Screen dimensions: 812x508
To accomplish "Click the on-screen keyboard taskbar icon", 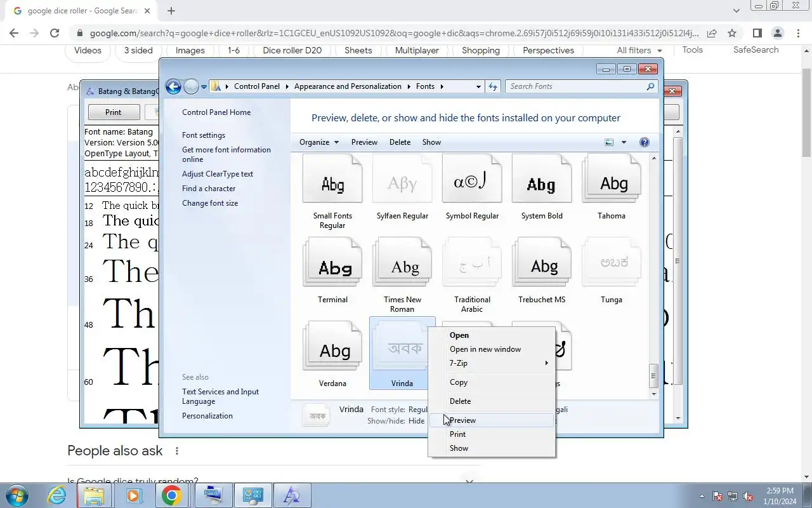I will point(213,495).
